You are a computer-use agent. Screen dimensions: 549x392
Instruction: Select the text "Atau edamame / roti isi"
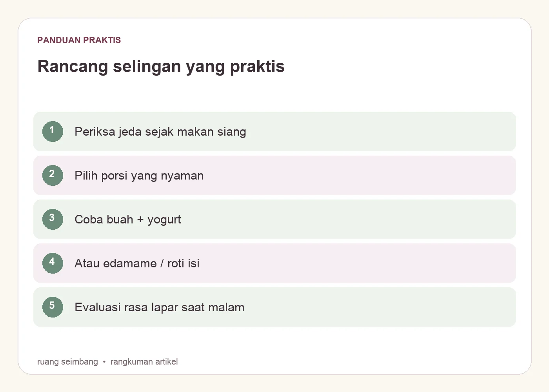point(137,263)
